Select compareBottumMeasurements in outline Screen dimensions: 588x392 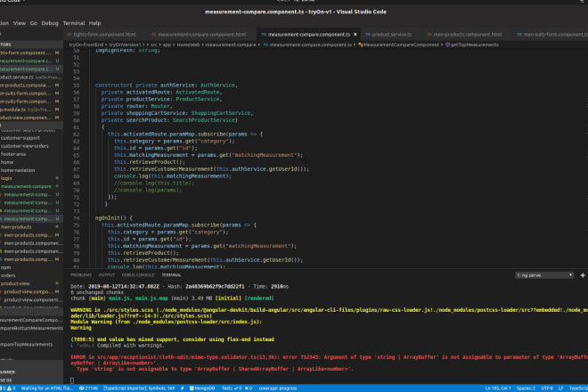[x=31, y=328]
